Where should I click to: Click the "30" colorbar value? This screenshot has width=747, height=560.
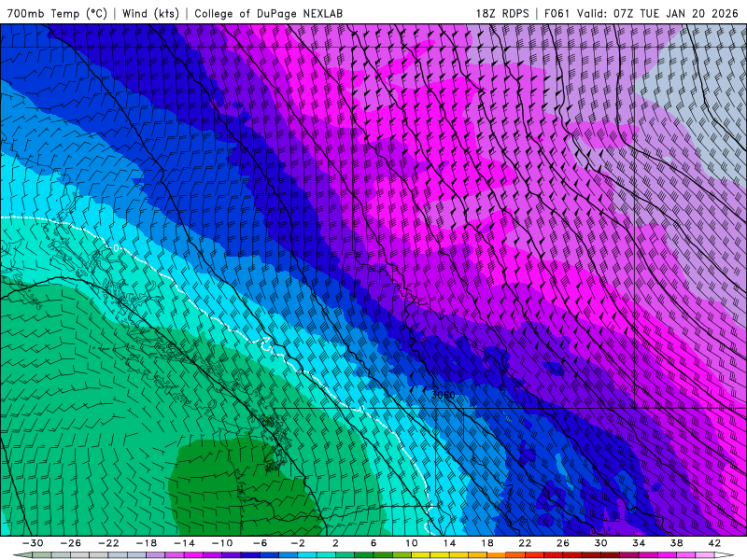[600, 543]
